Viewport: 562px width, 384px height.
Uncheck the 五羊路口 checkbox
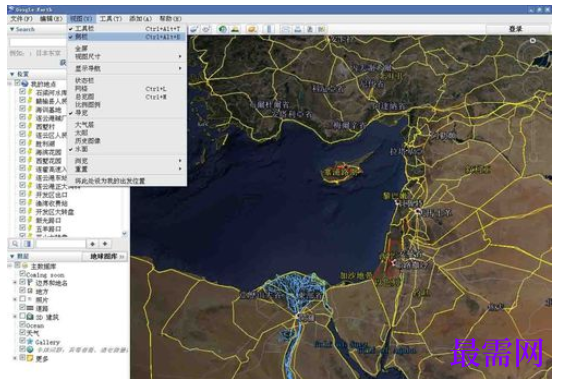pos(23,228)
